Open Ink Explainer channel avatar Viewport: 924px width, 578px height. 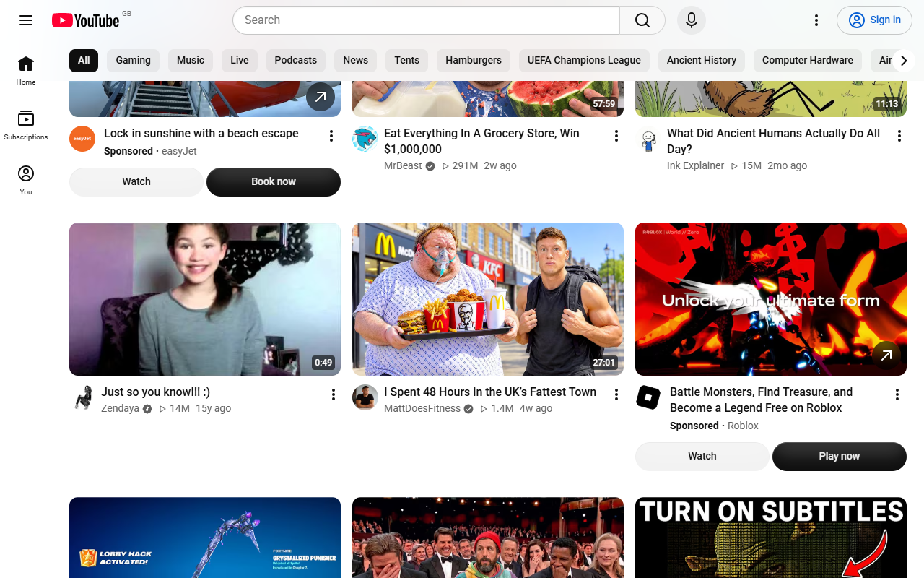tap(648, 139)
